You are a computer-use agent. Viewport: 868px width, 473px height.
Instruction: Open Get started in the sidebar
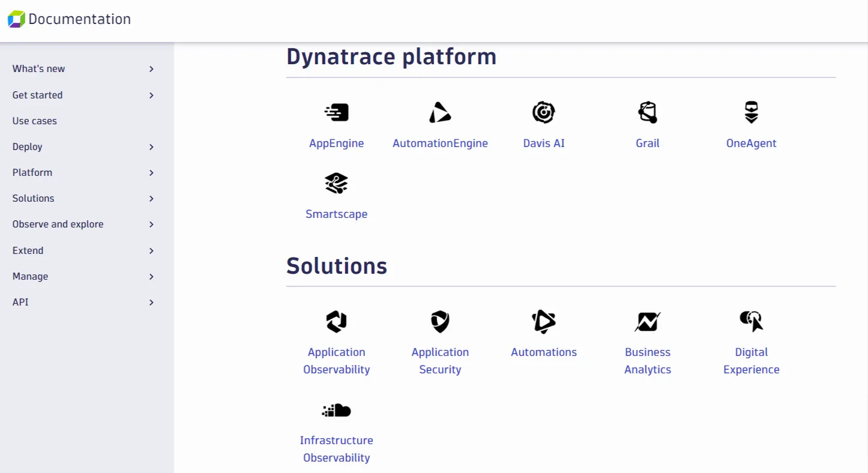coord(37,95)
